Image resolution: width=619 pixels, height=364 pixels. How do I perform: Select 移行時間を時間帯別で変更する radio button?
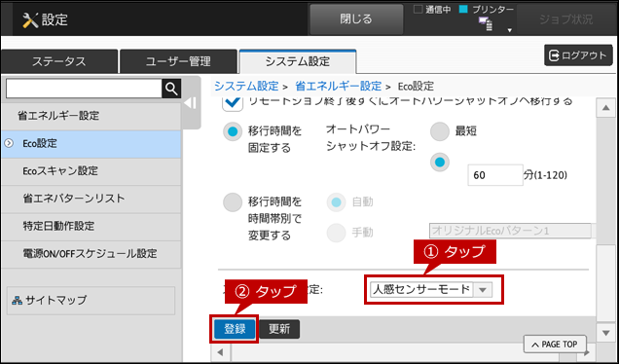tap(233, 202)
